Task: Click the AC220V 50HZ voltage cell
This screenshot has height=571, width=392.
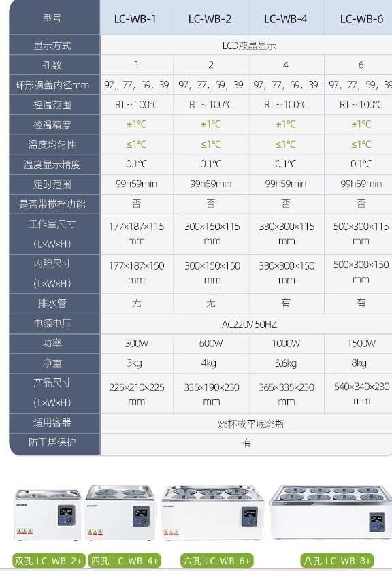Action: pyautogui.click(x=249, y=324)
